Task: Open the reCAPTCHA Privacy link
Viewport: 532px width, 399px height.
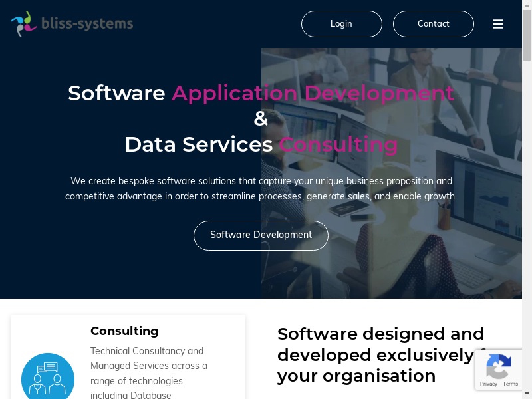Action: coord(488,384)
